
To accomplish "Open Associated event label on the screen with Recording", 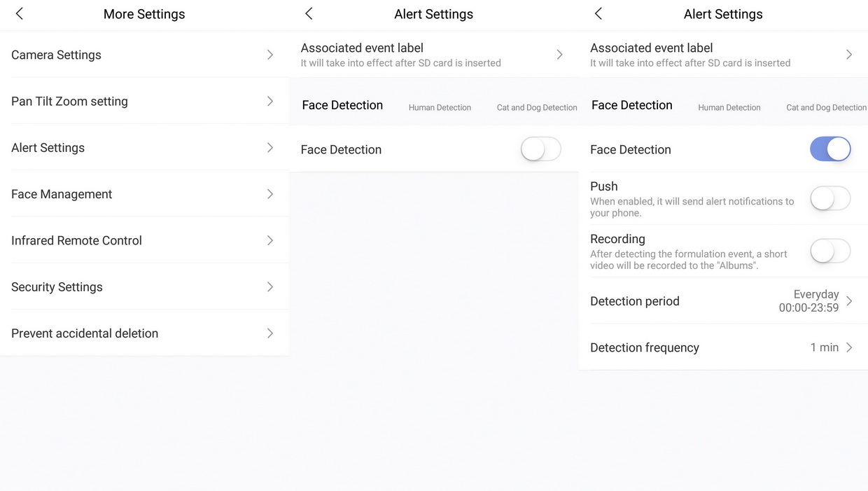I will (721, 55).
